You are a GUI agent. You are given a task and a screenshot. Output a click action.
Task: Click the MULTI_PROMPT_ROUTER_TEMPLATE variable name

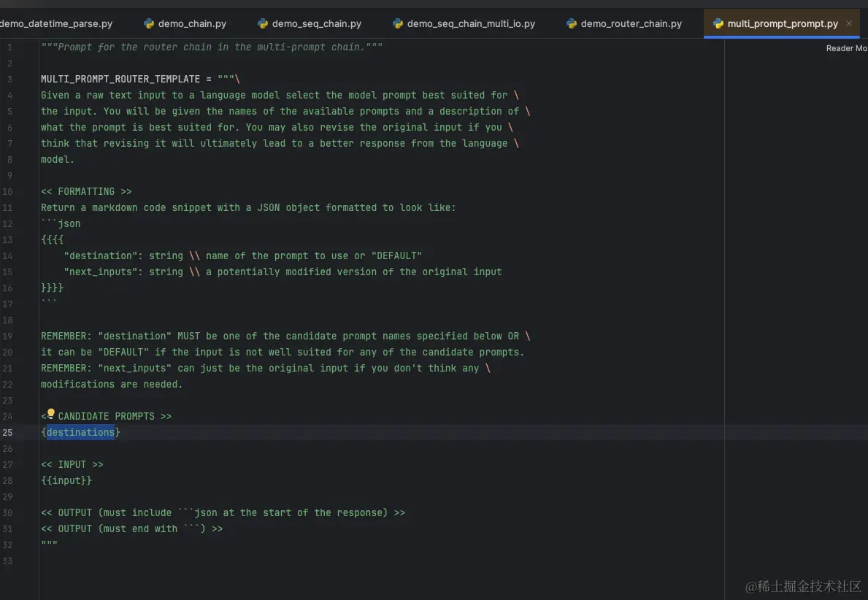pos(120,79)
